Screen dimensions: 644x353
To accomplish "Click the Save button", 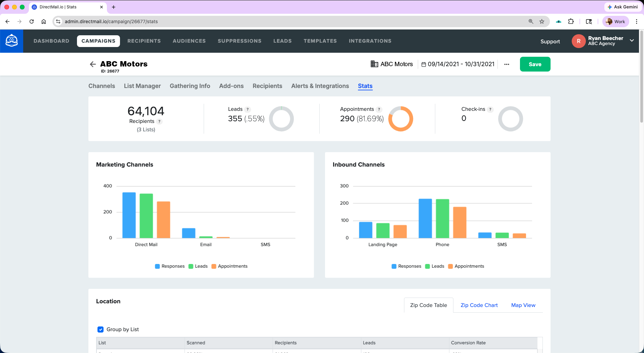I will click(x=535, y=64).
